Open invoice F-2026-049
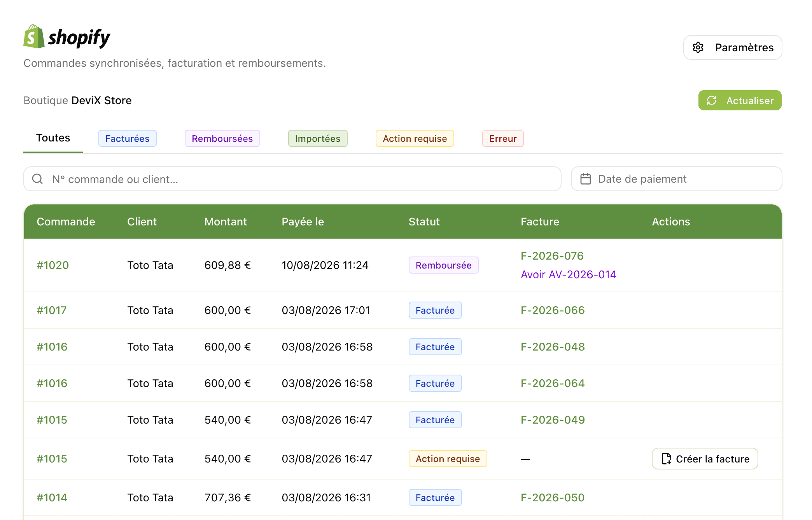812x520 pixels. point(553,420)
